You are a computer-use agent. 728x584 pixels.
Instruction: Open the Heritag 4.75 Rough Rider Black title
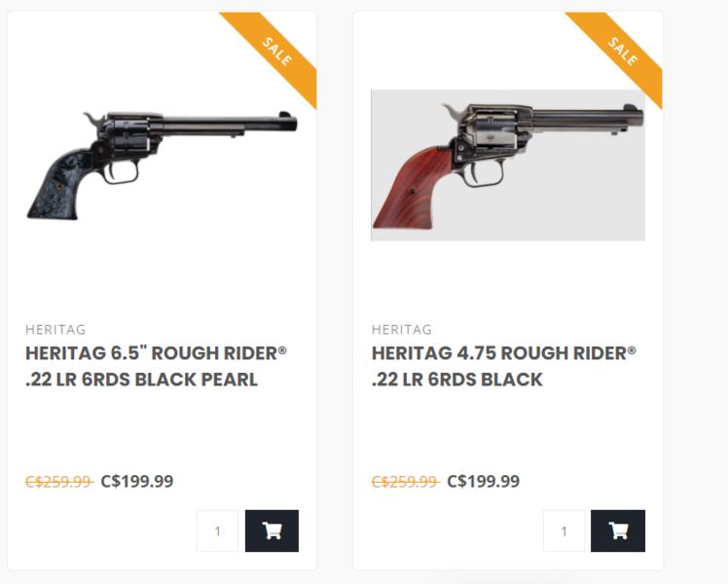[503, 366]
